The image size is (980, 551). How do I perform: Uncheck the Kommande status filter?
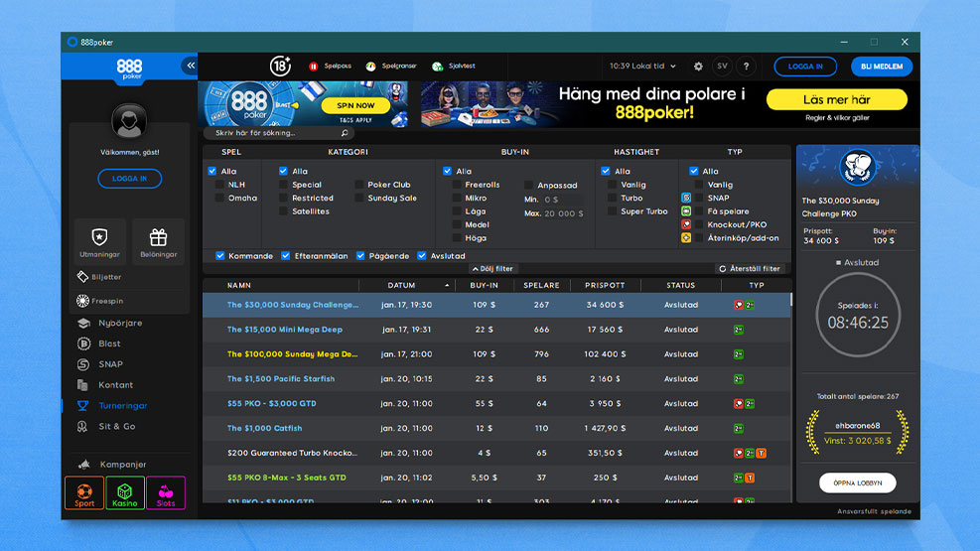click(220, 255)
